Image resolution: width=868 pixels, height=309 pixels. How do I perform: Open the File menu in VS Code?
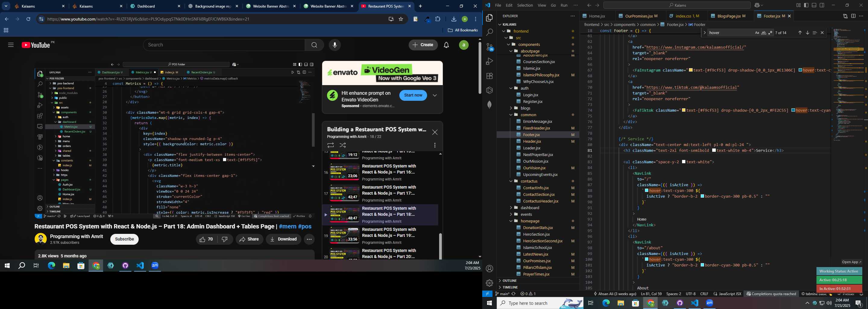coord(498,5)
